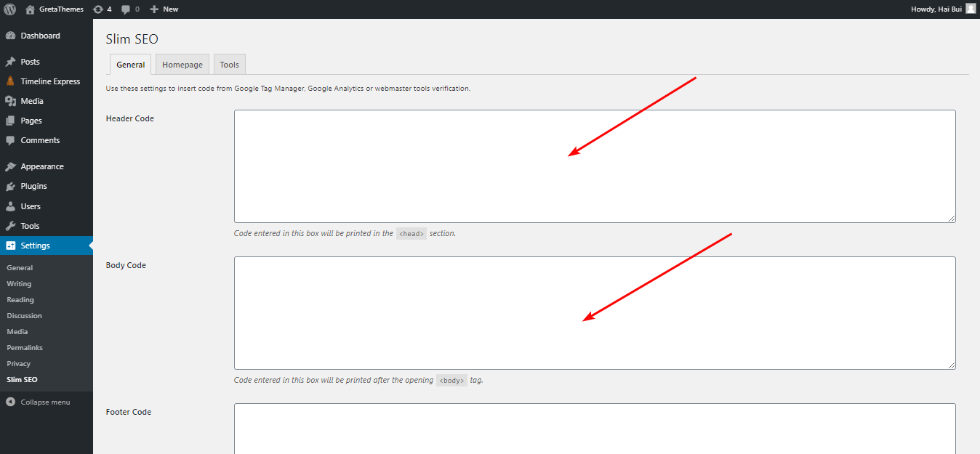Click the Footer Code field label
This screenshot has height=454, width=980.
[x=129, y=412]
